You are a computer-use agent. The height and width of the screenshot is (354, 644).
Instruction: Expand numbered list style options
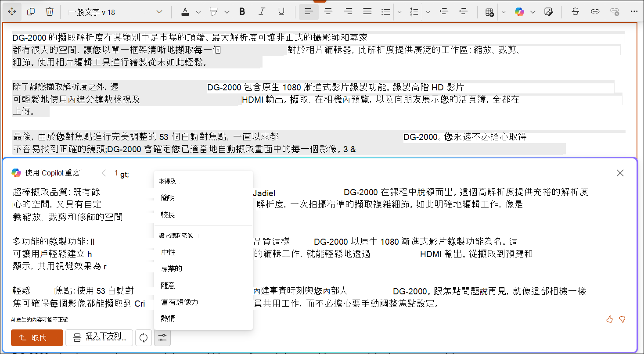click(428, 12)
